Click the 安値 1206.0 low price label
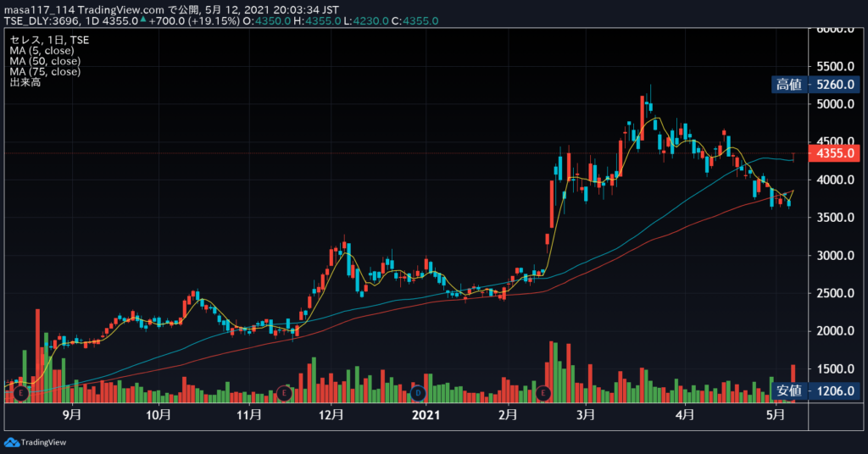The image size is (868, 454). [816, 391]
